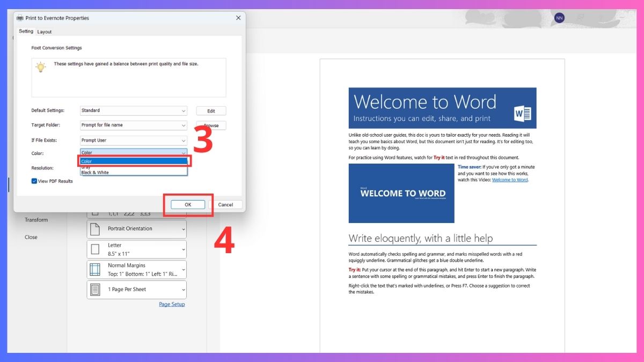Open the Default Settings dropdown
644x362 pixels.
(134, 110)
